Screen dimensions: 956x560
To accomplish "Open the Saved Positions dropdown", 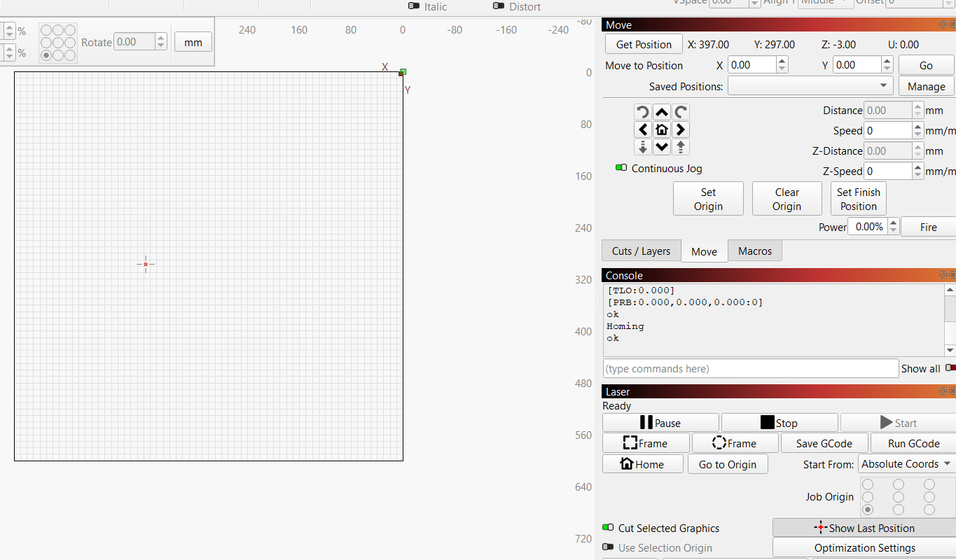I will 810,86.
